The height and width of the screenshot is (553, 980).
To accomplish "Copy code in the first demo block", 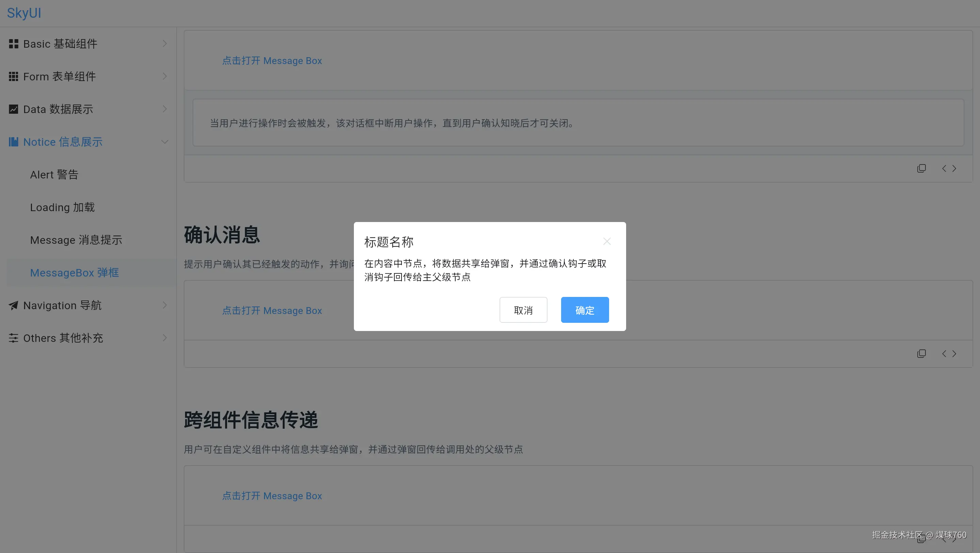I will (x=921, y=168).
